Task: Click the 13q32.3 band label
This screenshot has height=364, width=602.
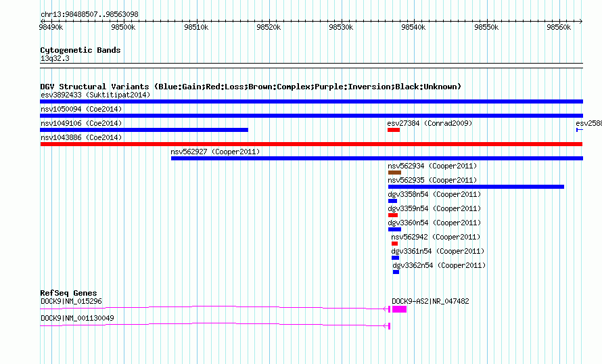Action: [x=55, y=58]
